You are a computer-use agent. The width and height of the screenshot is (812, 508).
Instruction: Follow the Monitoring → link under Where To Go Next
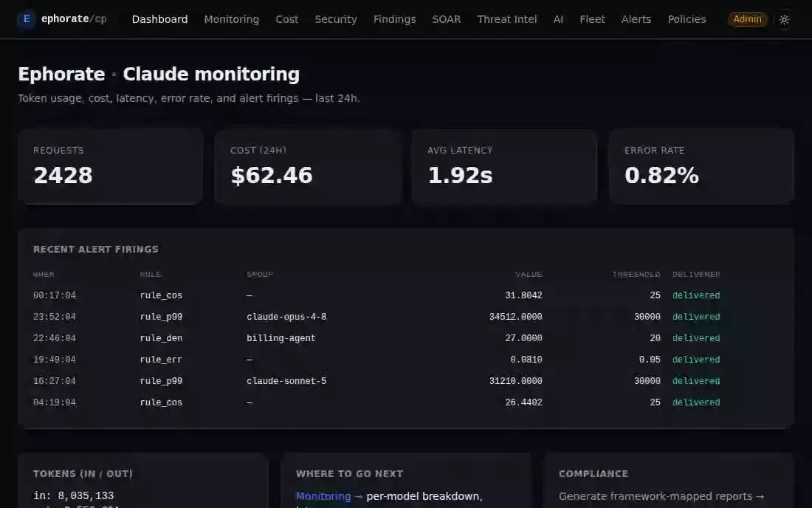pyautogui.click(x=328, y=496)
